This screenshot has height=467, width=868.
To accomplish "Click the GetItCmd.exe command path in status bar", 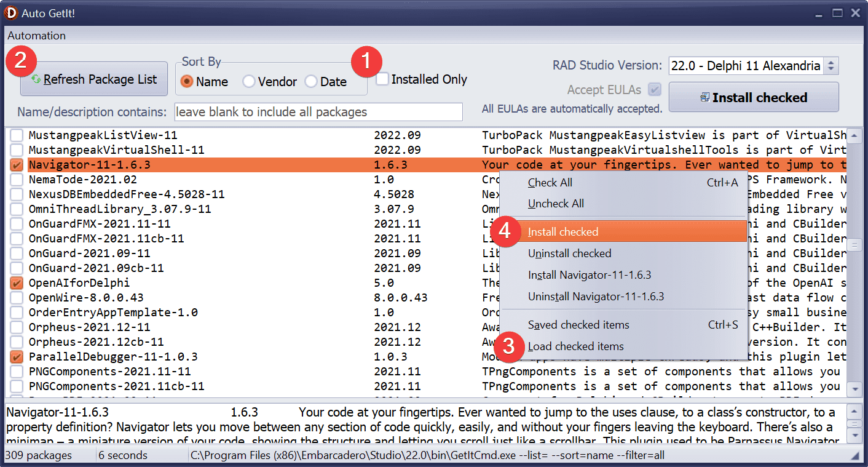I will click(x=428, y=456).
